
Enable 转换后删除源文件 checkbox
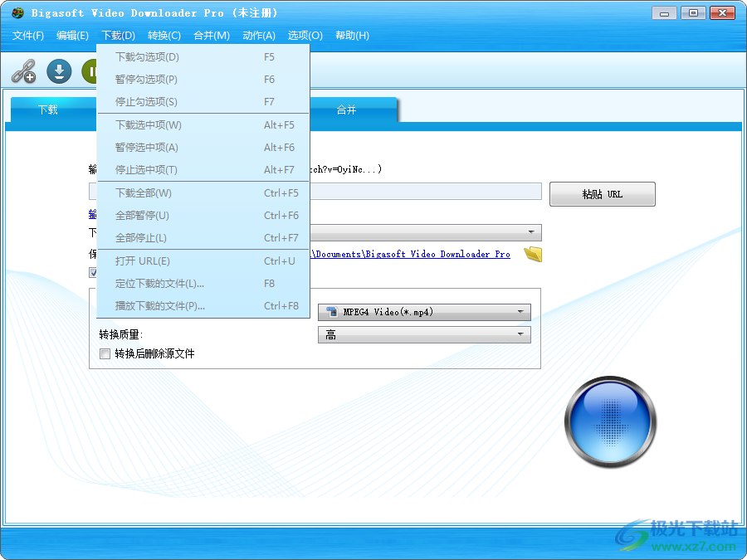[105, 353]
